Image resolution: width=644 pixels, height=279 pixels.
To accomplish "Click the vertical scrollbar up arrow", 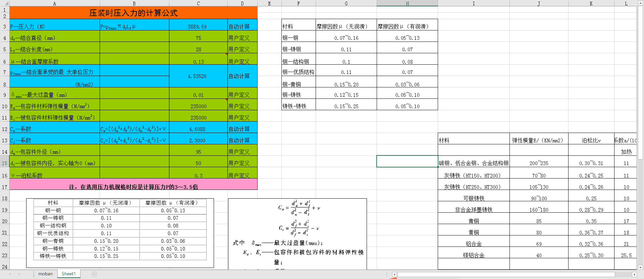I will click(x=640, y=3).
